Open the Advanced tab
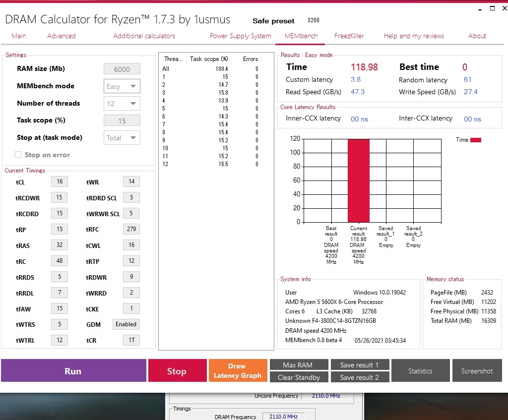The height and width of the screenshot is (420, 508). [x=61, y=36]
